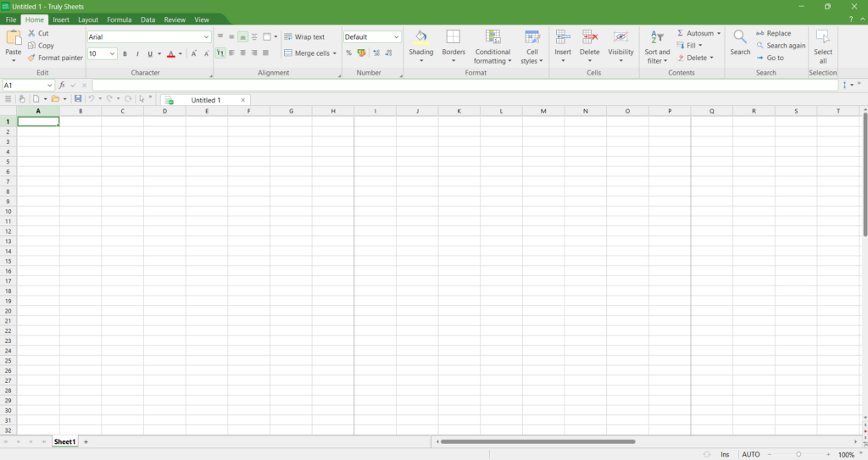
Task: Click the fx function icon
Action: (x=62, y=86)
